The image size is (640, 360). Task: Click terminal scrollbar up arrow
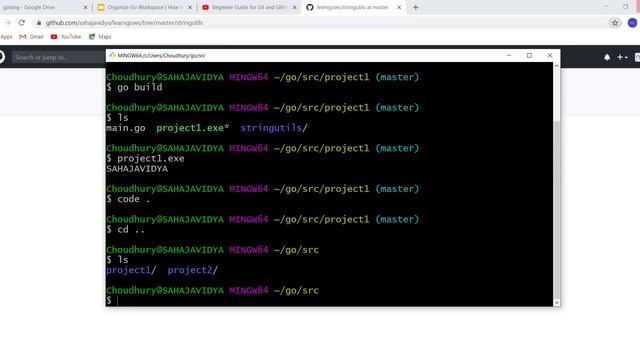(x=556, y=66)
